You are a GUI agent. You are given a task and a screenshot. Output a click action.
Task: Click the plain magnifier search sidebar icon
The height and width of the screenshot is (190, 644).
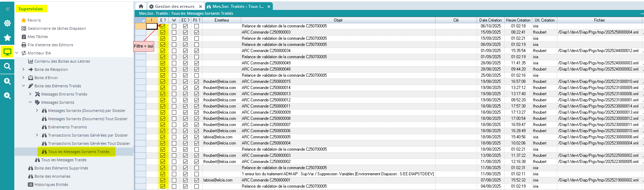coord(7,66)
